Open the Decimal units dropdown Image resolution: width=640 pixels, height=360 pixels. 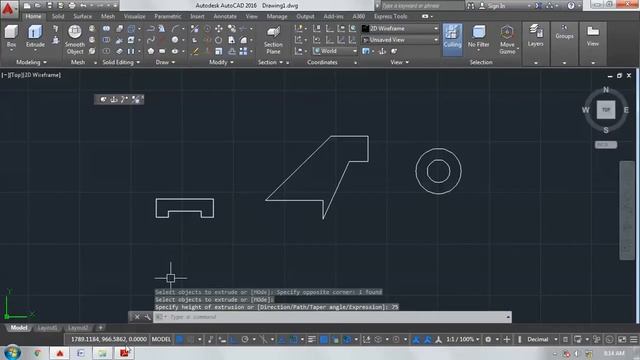(542, 340)
